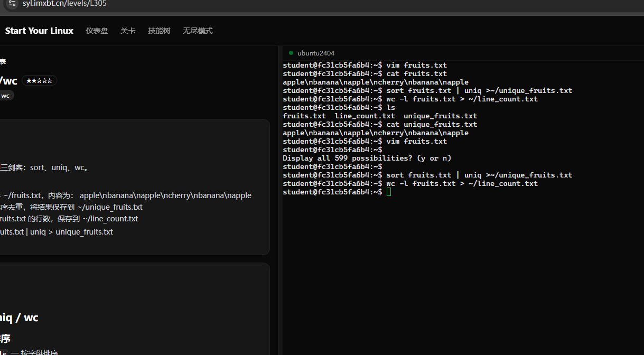Image resolution: width=644 pixels, height=355 pixels.
Task: Click 'Display all 599 possibilities?' terminal line
Action: coord(367,158)
